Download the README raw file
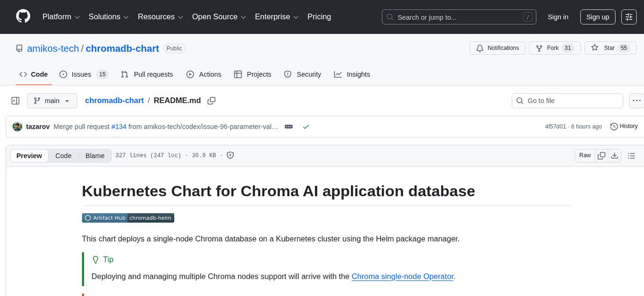This screenshot has height=296, width=644. [615, 155]
